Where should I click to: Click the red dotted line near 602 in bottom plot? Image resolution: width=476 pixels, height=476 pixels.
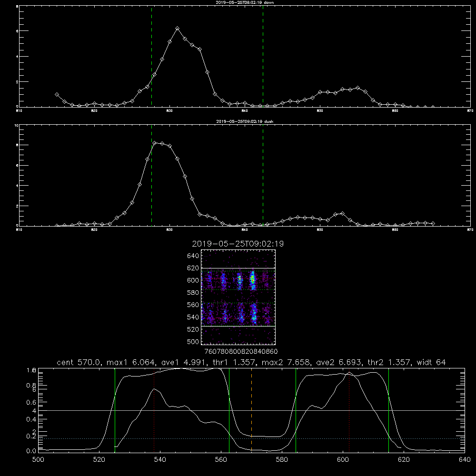(349, 411)
